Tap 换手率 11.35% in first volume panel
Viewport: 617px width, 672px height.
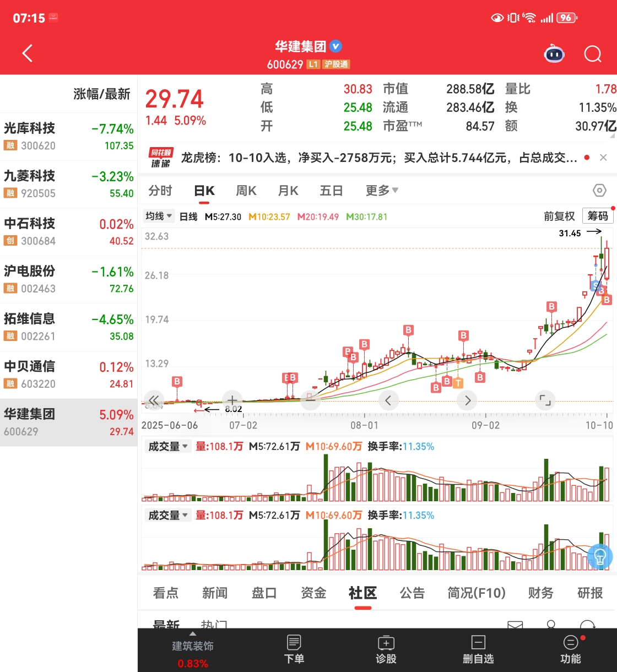click(401, 446)
